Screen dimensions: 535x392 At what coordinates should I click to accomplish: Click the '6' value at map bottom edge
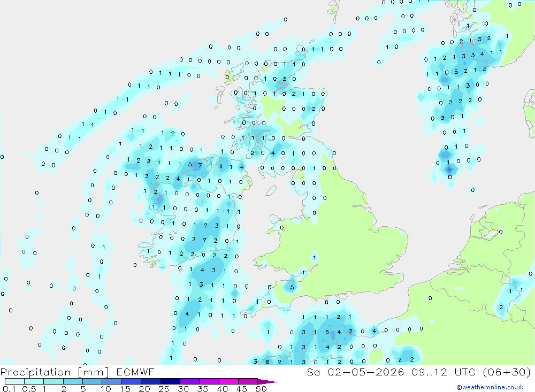(267, 362)
